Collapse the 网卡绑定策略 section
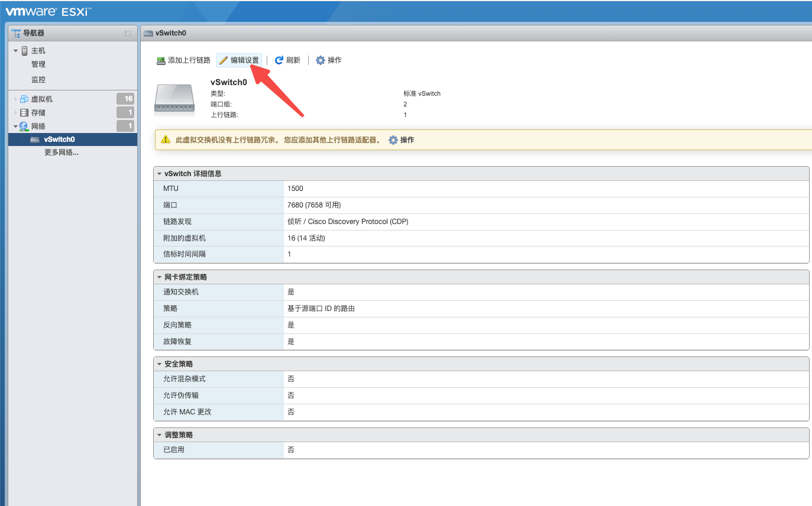The image size is (812, 506). click(159, 277)
